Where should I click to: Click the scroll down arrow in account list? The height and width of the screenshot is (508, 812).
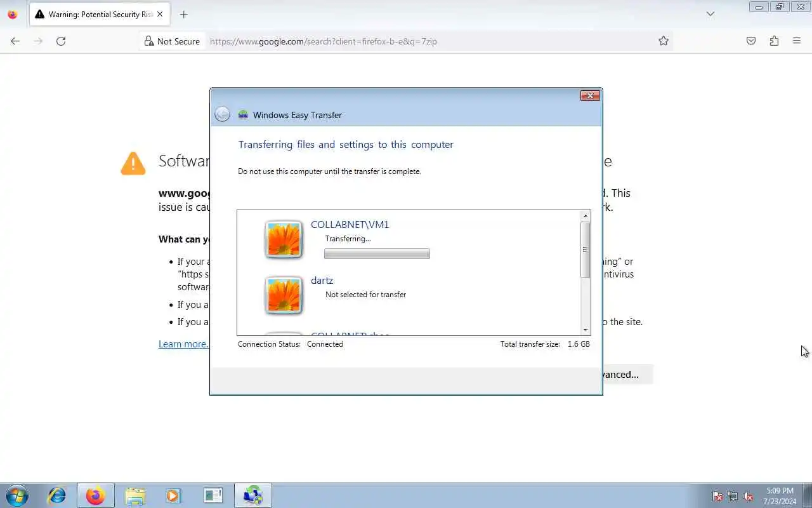coord(585,330)
